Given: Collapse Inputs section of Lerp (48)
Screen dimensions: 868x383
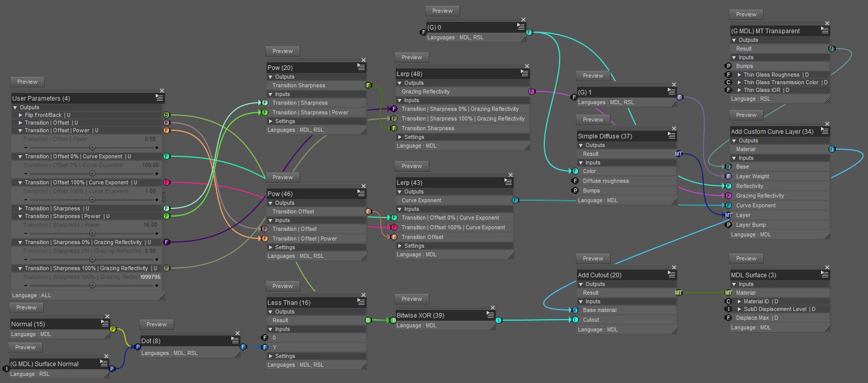Looking at the screenshot, I should coord(400,101).
